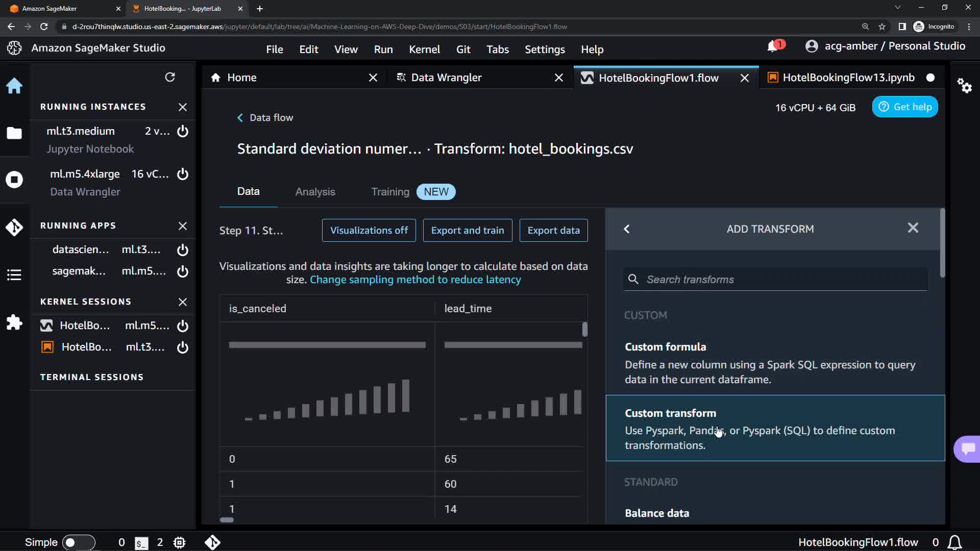Open the Kernel menu

pos(424,49)
